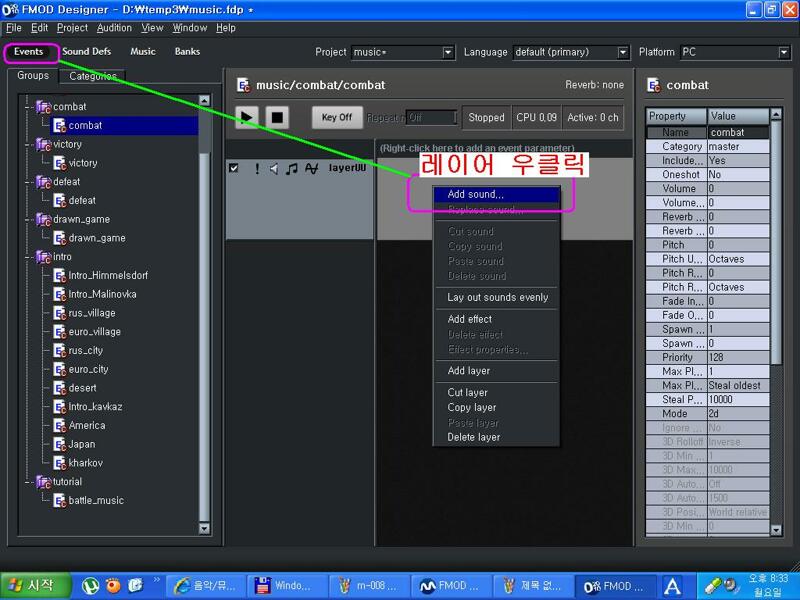This screenshot has height=600, width=800.
Task: Click the defeat group folder icon
Action: point(43,182)
